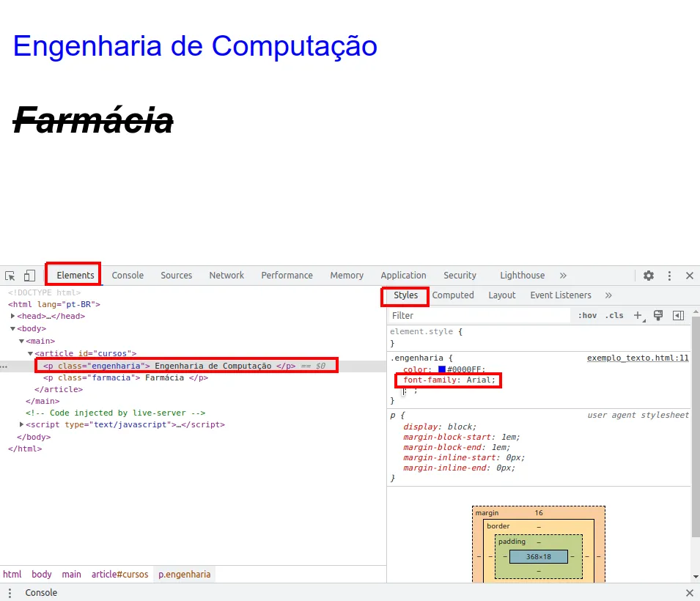The height and width of the screenshot is (601, 700).
Task: Open the Security tab
Action: pos(460,276)
